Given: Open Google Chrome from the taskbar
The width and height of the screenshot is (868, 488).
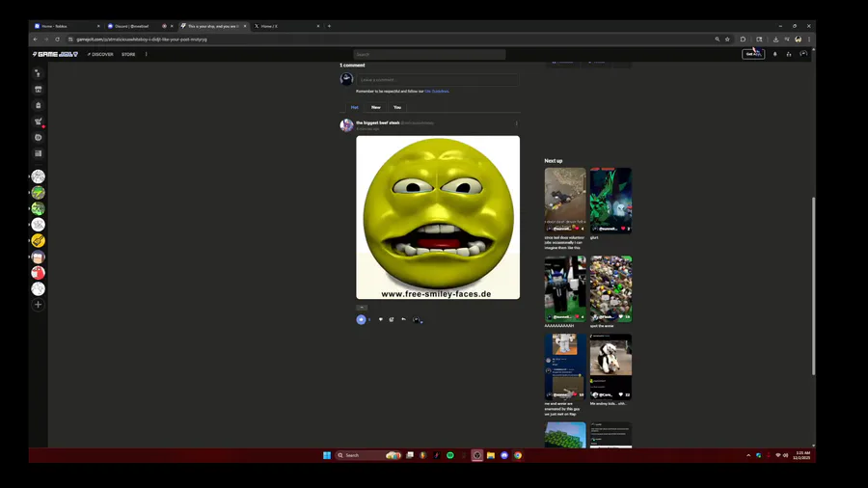Looking at the screenshot, I should [518, 455].
